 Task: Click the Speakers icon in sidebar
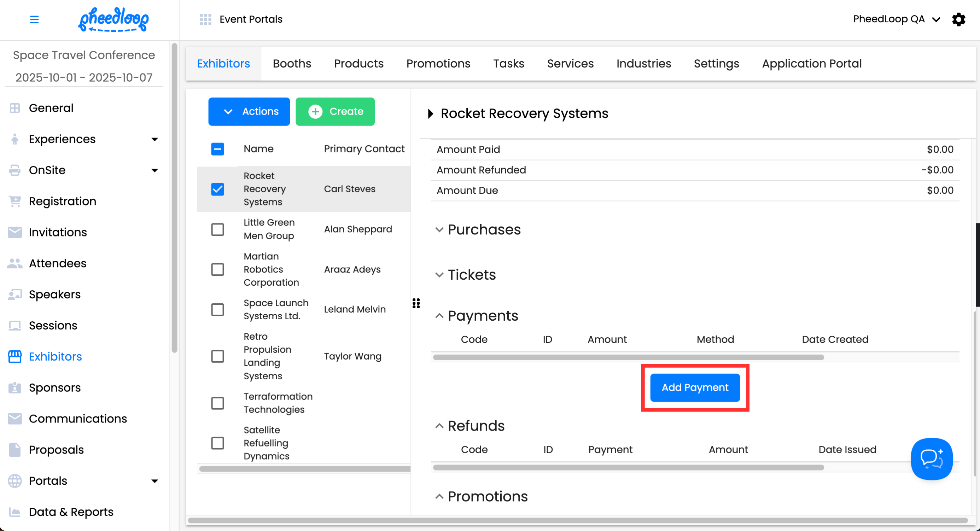click(x=15, y=294)
